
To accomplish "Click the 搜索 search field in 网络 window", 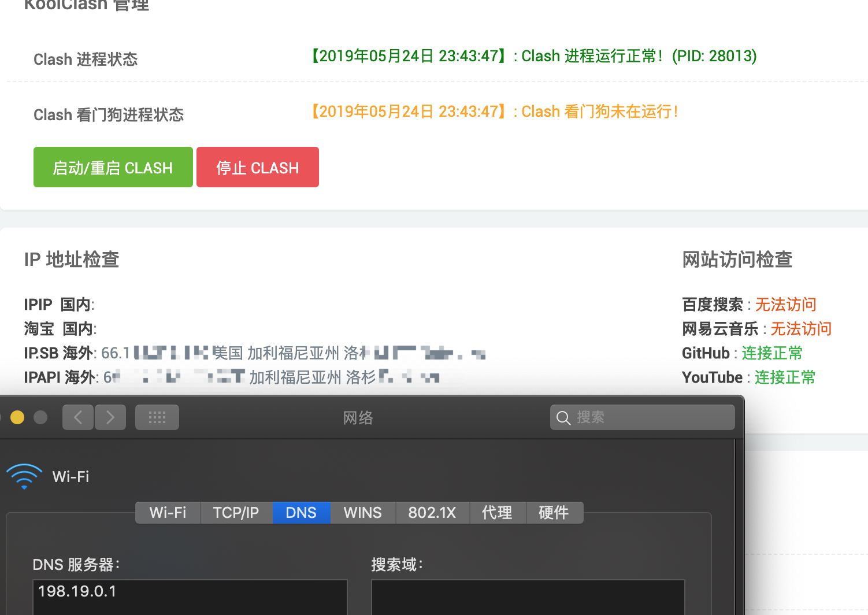I will (x=643, y=417).
